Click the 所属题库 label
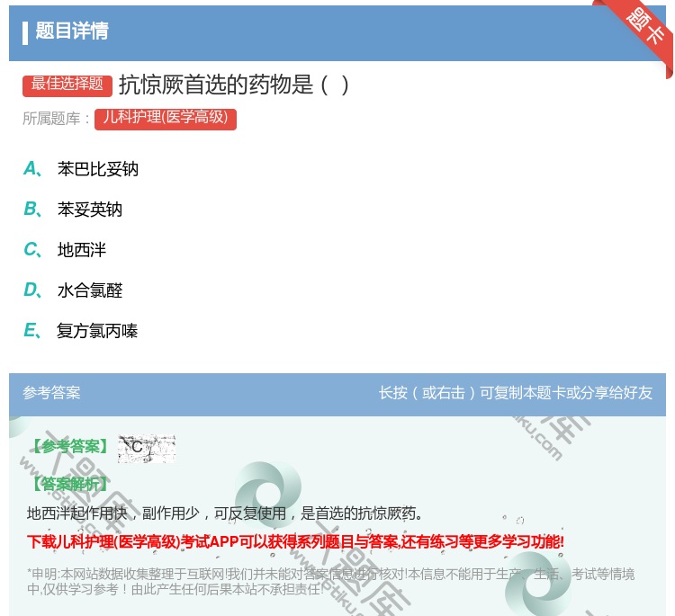Screen dimensions: 675x616 [56, 119]
